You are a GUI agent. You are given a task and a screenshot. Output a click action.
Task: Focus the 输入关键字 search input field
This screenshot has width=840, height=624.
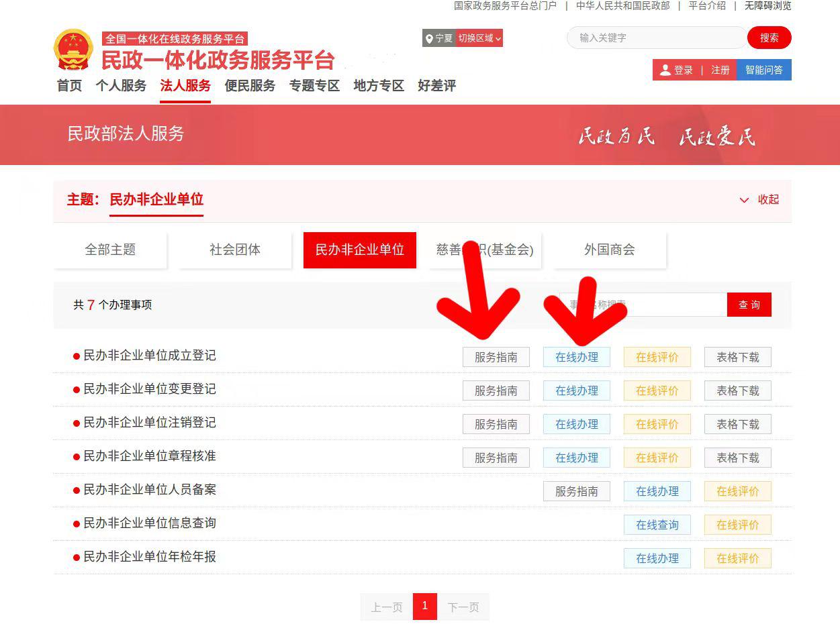tap(655, 38)
